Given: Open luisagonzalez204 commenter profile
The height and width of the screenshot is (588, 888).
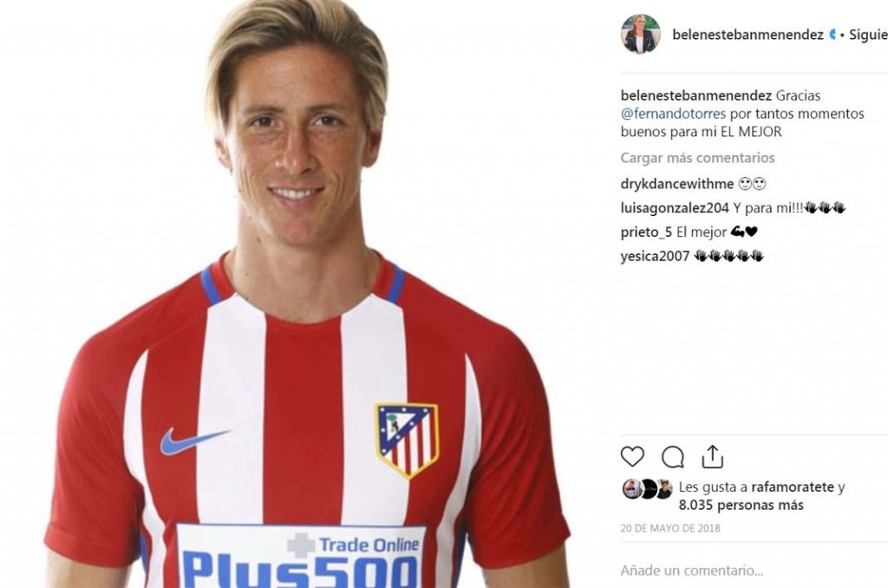Looking at the screenshot, I should [x=675, y=208].
